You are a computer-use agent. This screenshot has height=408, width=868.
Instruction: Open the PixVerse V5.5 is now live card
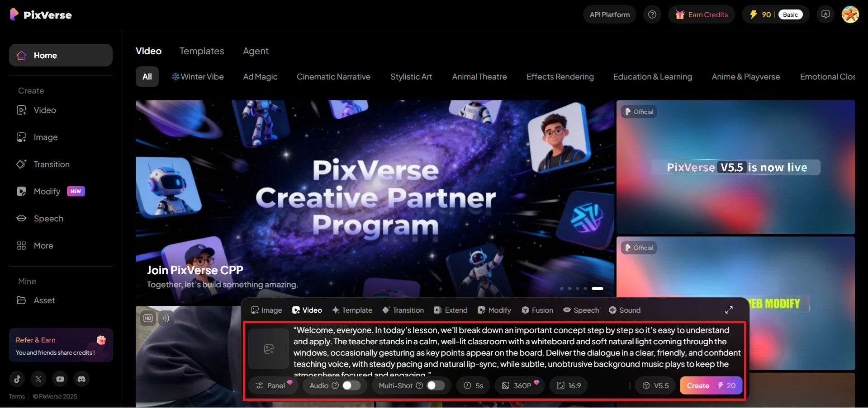(735, 167)
